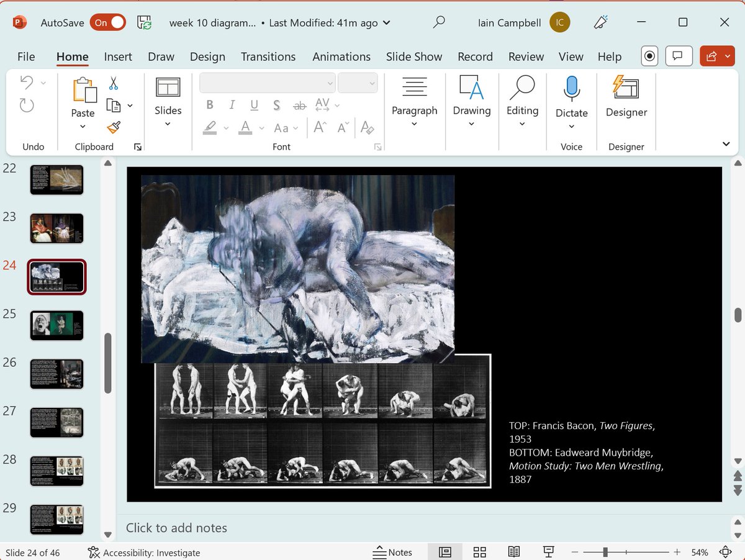Open the Help tab
The height and width of the screenshot is (560, 745).
point(610,56)
